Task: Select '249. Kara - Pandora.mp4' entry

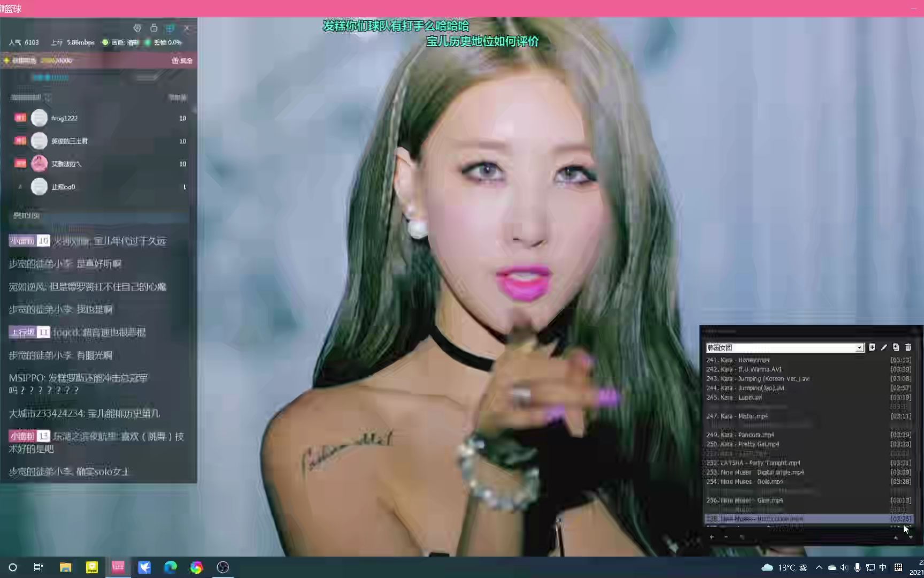Action: pyautogui.click(x=808, y=435)
